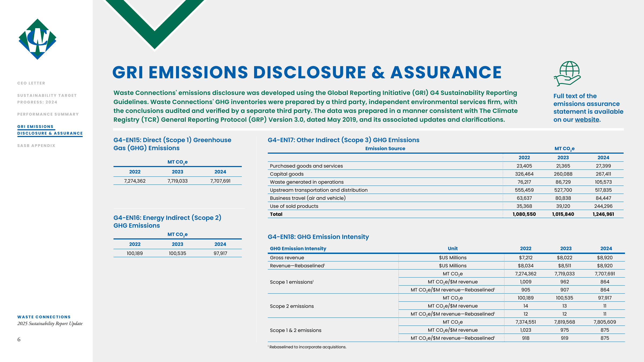Click the 'Scope 1 emissions' intensity label
The height and width of the screenshot is (362, 644).
pos(292,282)
